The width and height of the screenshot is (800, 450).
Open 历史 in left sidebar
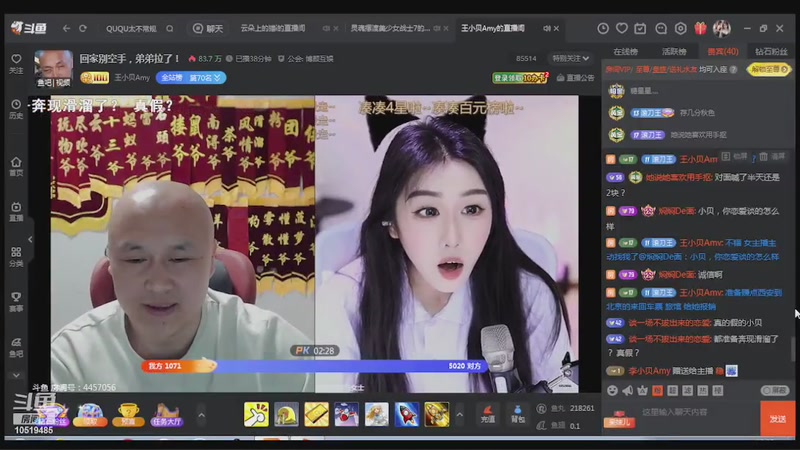point(16,109)
